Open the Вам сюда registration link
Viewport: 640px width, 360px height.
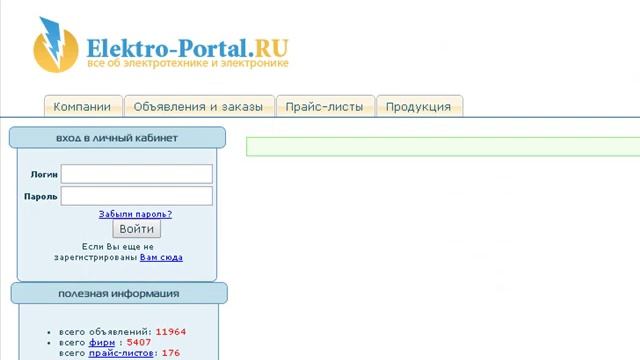pyautogui.click(x=161, y=258)
